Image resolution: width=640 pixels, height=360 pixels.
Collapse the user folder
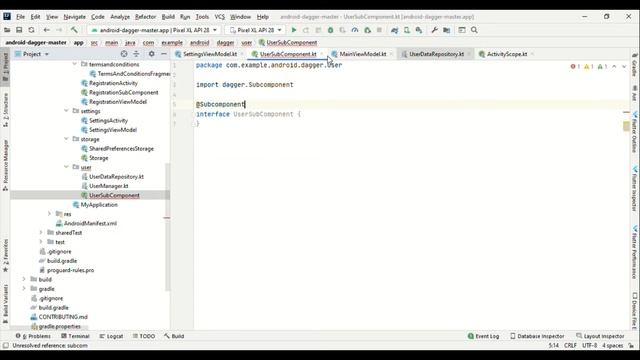coord(66,167)
